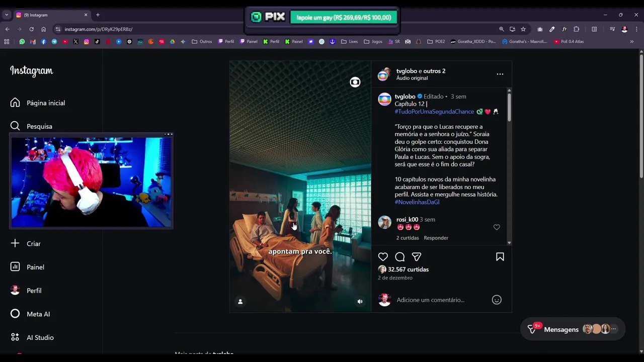
Task: Open browser home page button
Action: (43, 29)
